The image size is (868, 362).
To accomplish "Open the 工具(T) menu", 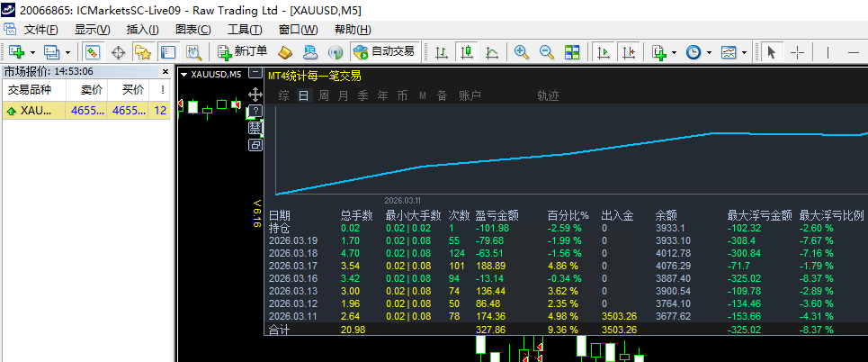I will [244, 30].
